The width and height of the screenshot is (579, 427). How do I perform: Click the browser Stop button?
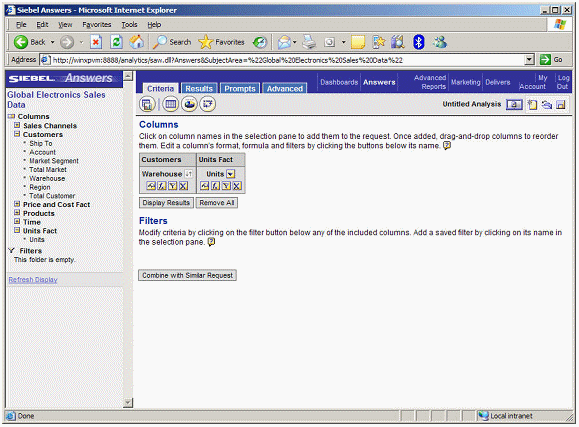[96, 42]
